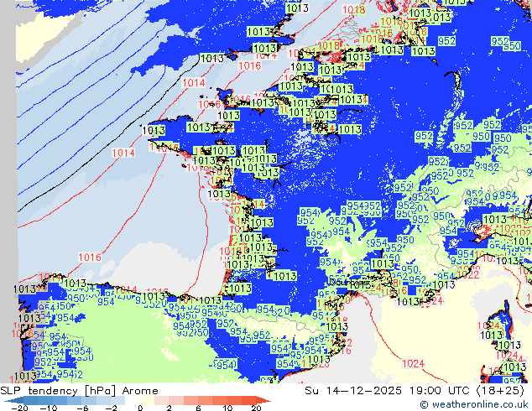Click the '-2' legend value
Image resolution: width=532 pixels, height=411 pixels.
click(x=112, y=408)
